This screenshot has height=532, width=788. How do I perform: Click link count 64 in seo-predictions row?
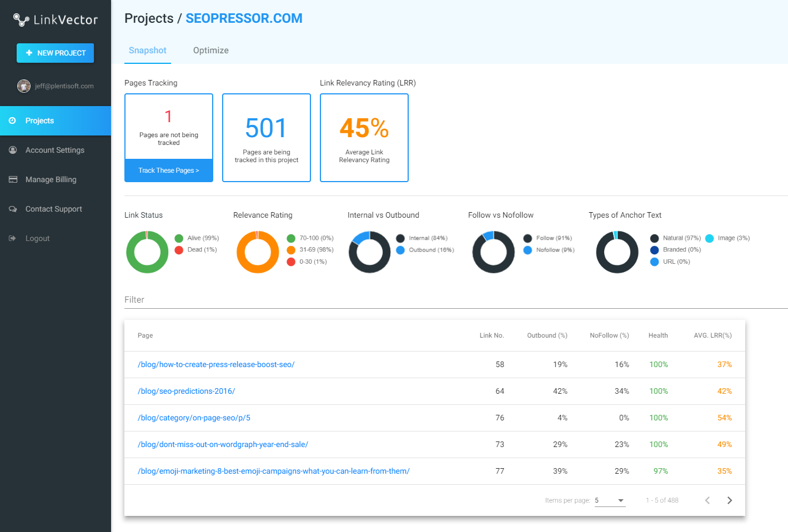[x=500, y=392]
